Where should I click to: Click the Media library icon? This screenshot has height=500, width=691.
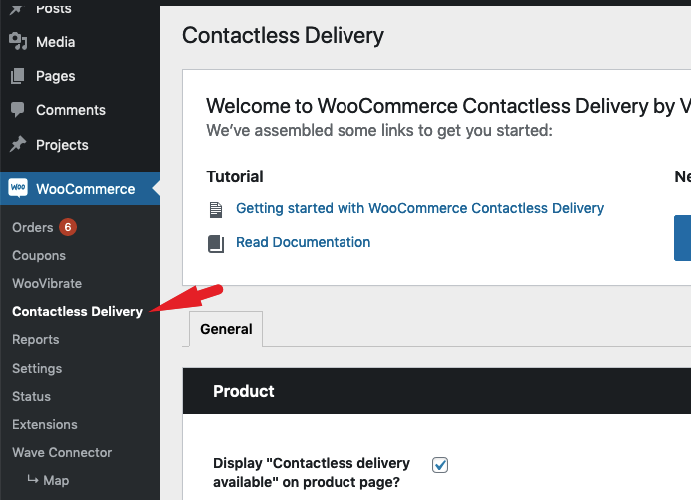(x=18, y=41)
